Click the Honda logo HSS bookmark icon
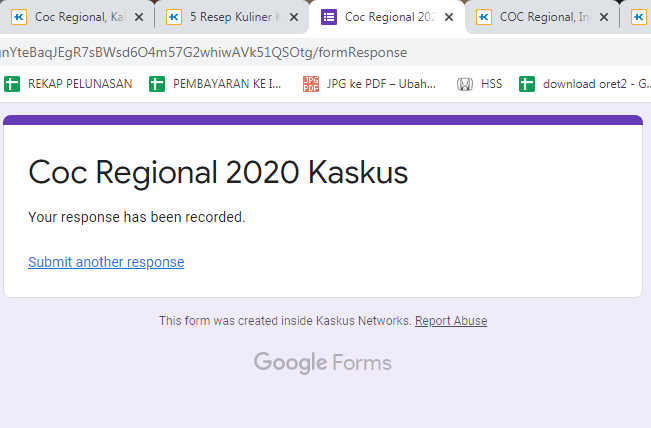 [465, 84]
